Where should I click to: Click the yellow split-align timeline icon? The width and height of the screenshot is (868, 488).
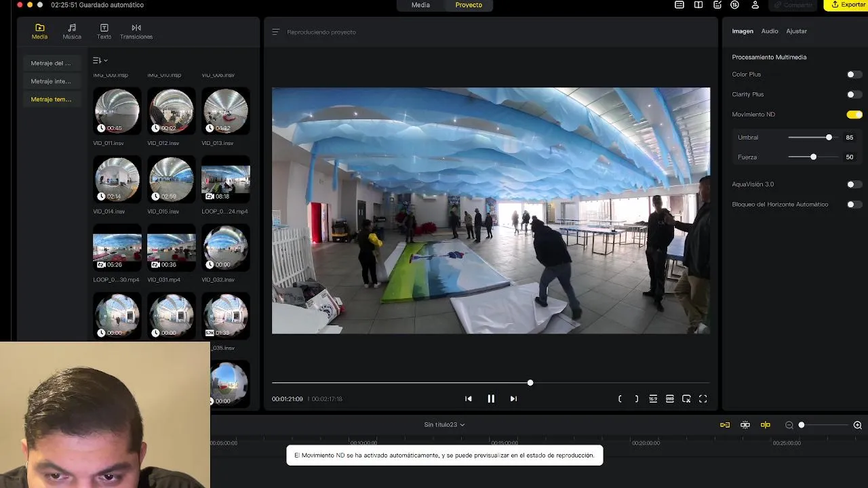tap(766, 425)
